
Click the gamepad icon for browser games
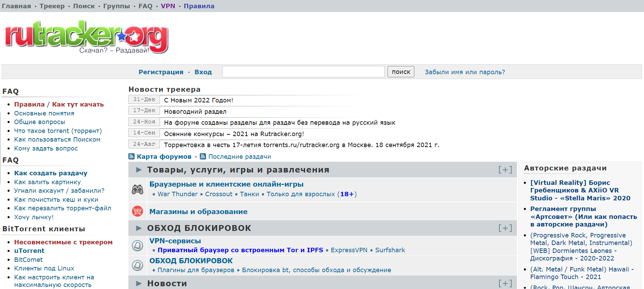(138, 189)
